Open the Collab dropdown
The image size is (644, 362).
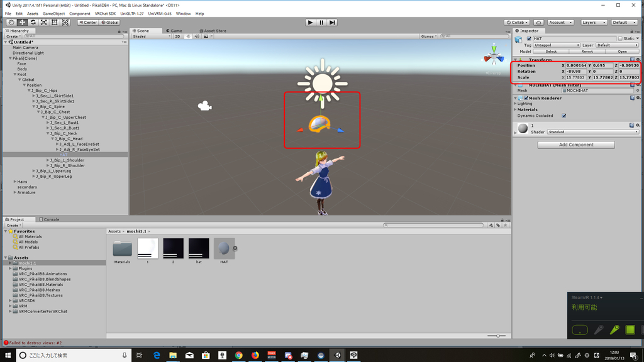[517, 22]
